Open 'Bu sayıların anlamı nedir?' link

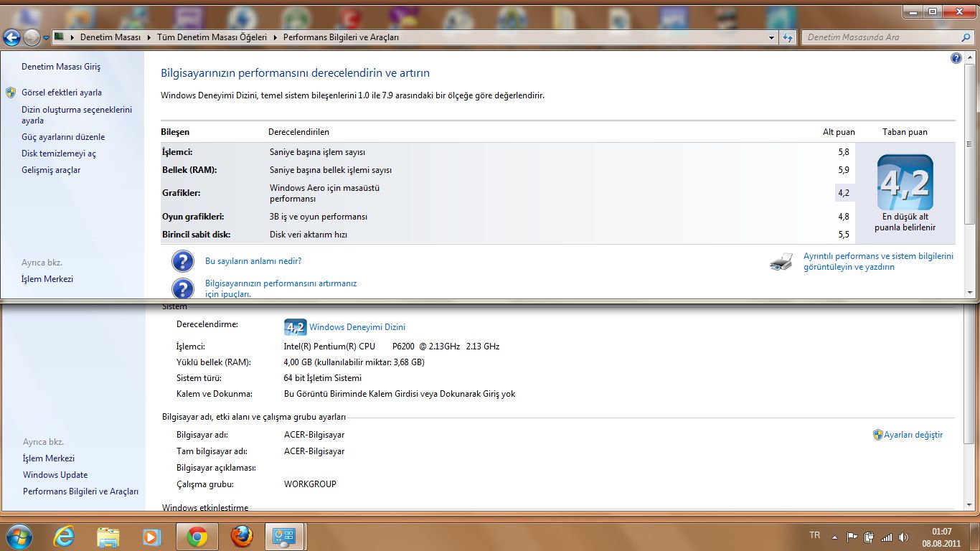point(253,261)
